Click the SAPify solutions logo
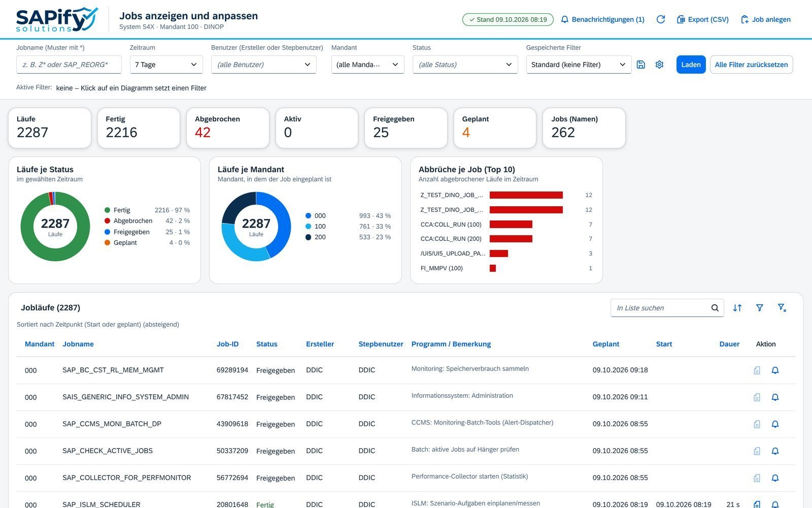The height and width of the screenshot is (508, 812). (x=57, y=19)
